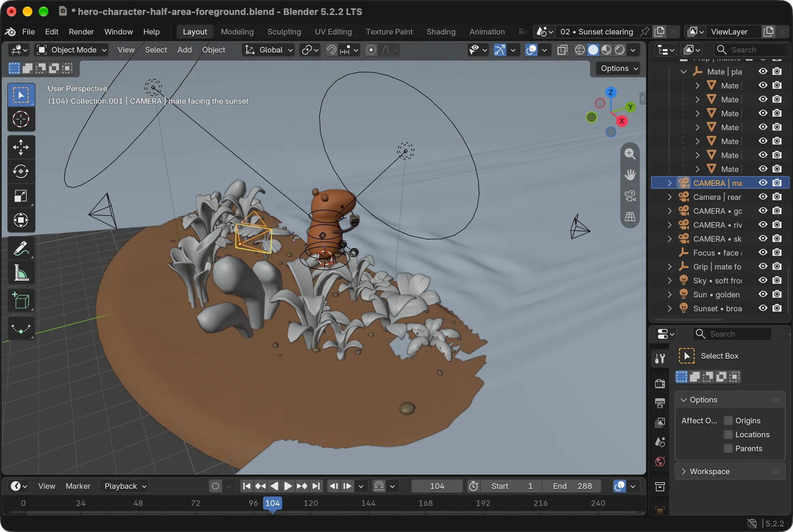Hide 'CAMERA | ma' with eye icon
Screen dimensions: 793x532
click(763, 183)
